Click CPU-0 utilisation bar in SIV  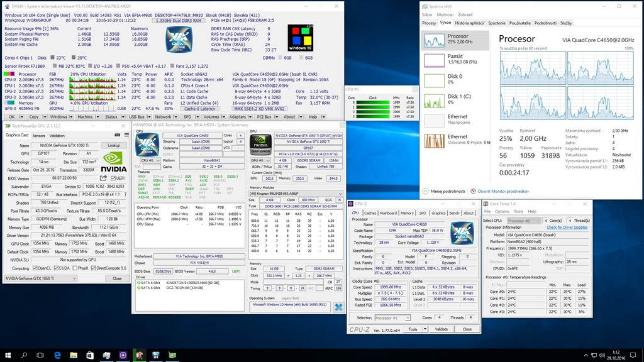point(92,80)
